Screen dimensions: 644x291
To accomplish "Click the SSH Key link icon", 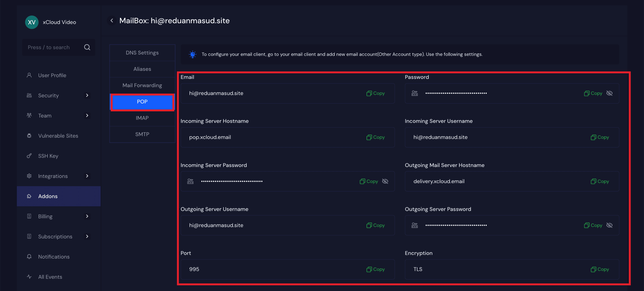I will pos(29,156).
